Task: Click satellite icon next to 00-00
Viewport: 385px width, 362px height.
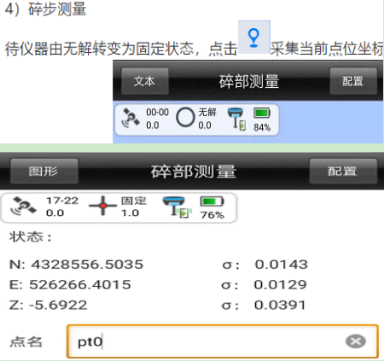Action: pyautogui.click(x=130, y=118)
